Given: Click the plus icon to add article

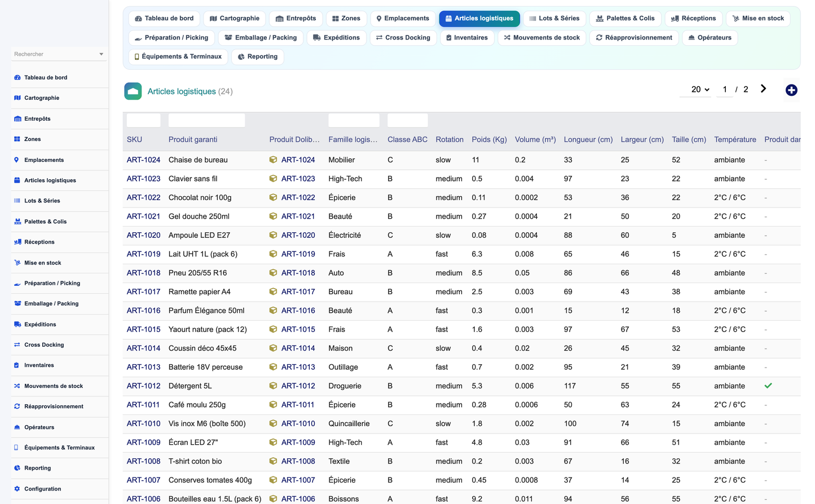Looking at the screenshot, I should click(791, 90).
